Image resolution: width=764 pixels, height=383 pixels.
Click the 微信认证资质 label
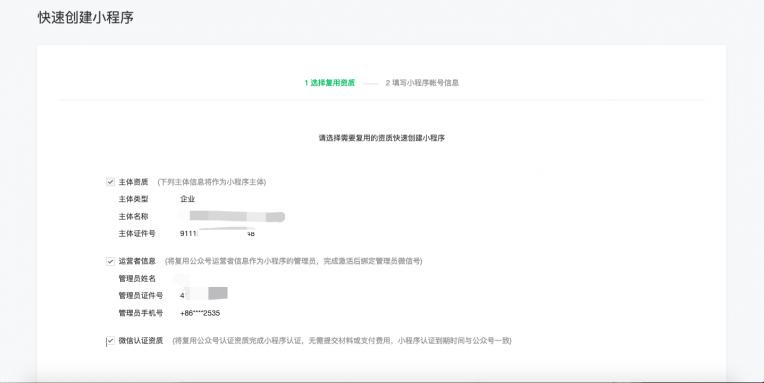[x=140, y=341]
